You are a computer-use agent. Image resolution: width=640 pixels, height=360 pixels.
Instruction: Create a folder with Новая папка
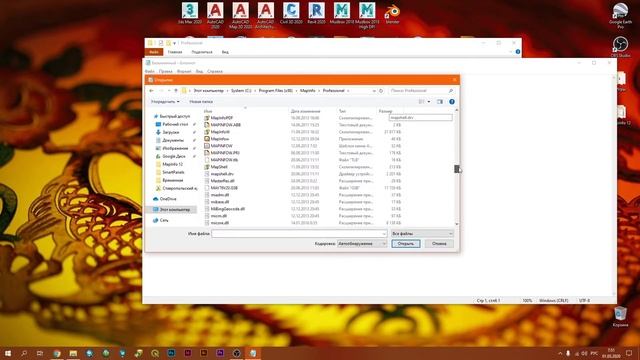(x=201, y=102)
